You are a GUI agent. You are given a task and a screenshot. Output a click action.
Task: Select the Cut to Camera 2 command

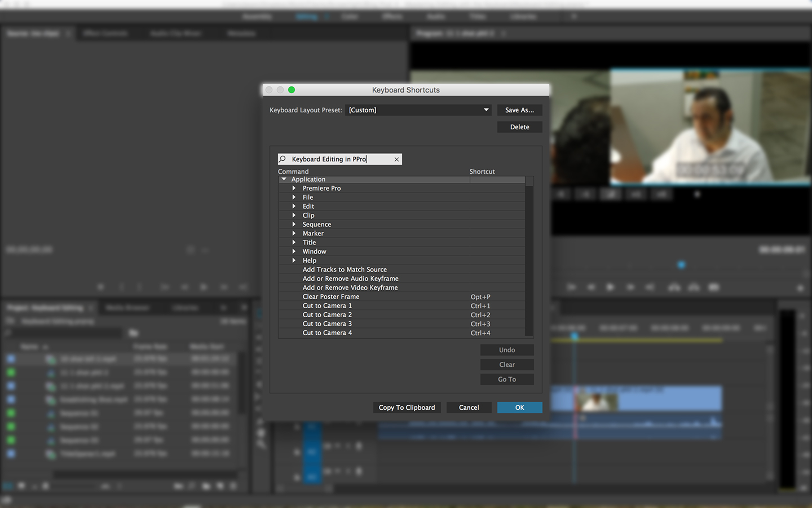(x=327, y=315)
